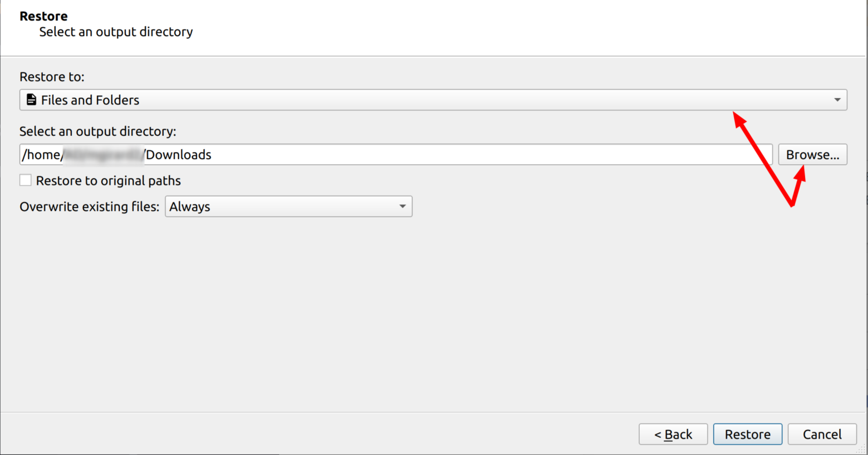Screen dimensions: 868x455
Task: Click the bold Restore heading
Action: pyautogui.click(x=43, y=16)
